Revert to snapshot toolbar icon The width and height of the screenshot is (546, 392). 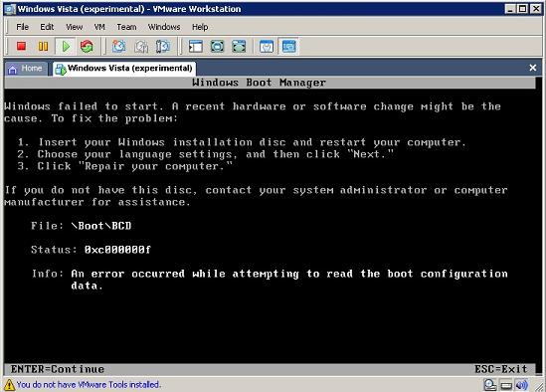141,46
